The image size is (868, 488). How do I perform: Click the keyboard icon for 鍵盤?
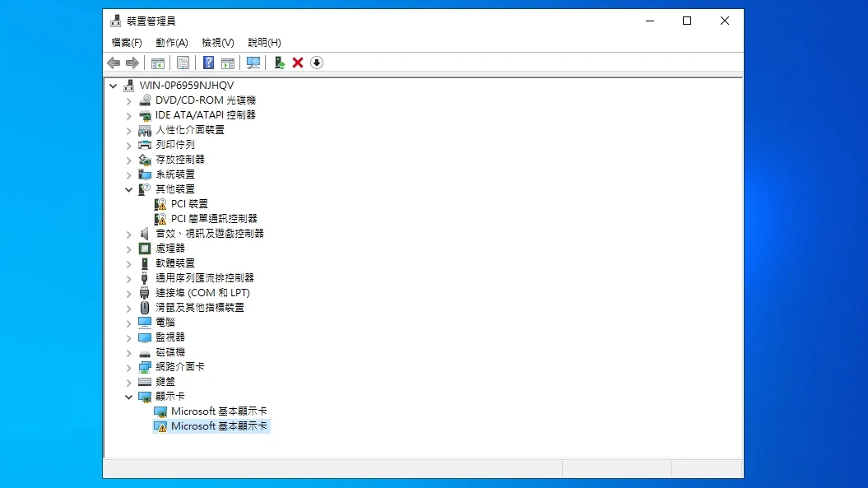click(145, 382)
